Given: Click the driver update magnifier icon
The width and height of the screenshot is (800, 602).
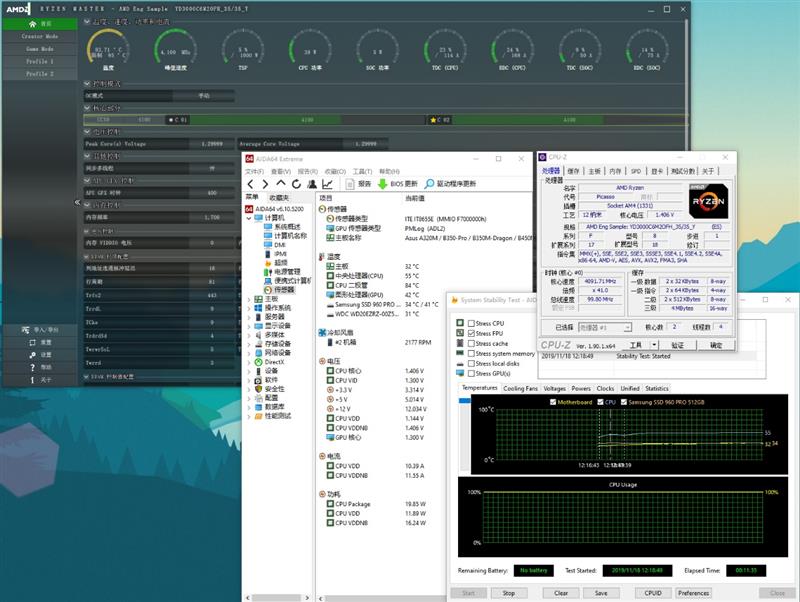Looking at the screenshot, I should point(429,184).
